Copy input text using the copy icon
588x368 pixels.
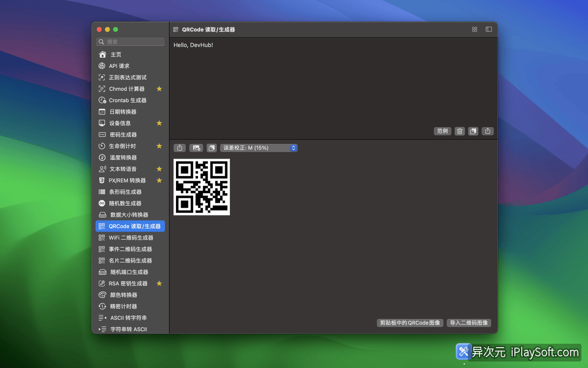click(473, 131)
